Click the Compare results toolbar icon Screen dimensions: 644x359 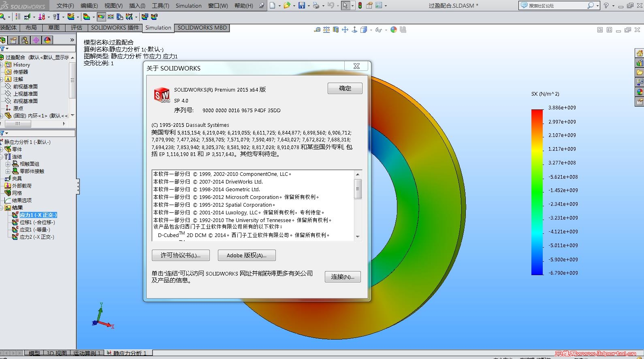click(x=111, y=17)
